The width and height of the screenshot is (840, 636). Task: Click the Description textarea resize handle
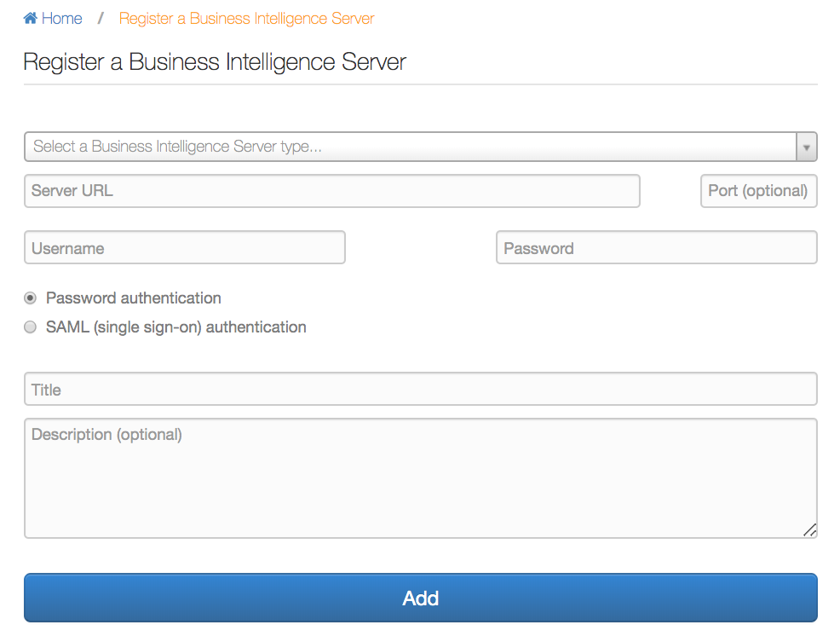[810, 530]
